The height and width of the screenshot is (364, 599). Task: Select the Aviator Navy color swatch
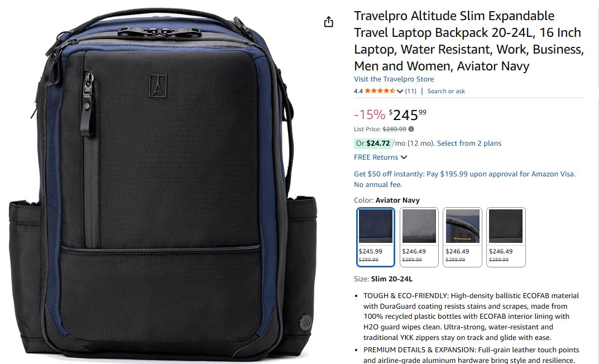click(x=376, y=237)
